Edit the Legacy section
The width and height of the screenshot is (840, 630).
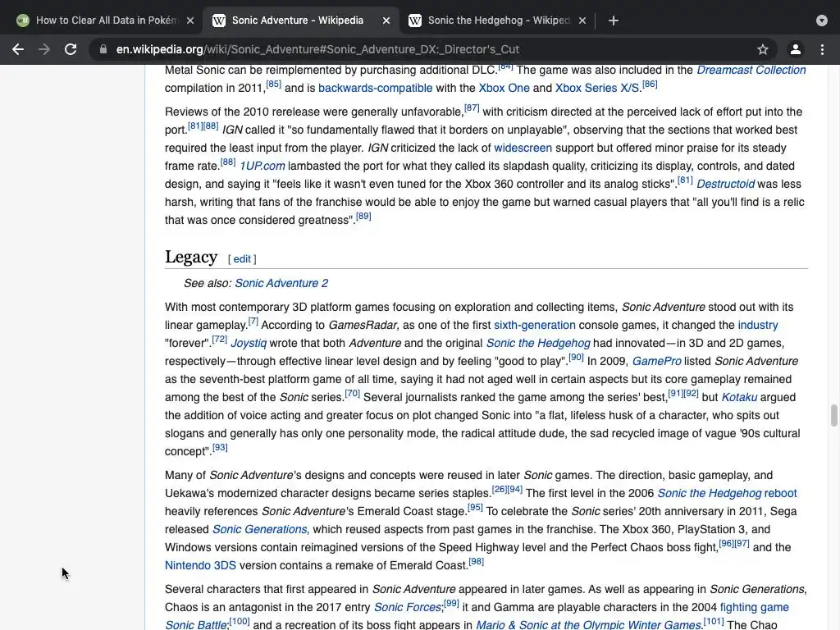click(x=242, y=258)
